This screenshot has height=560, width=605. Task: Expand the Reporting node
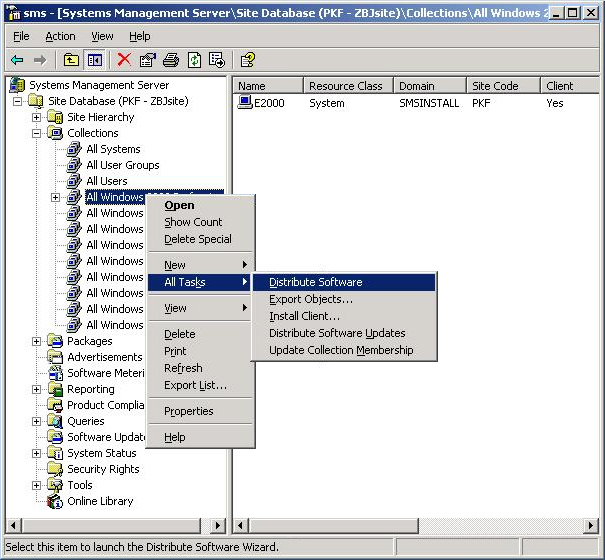pos(36,389)
